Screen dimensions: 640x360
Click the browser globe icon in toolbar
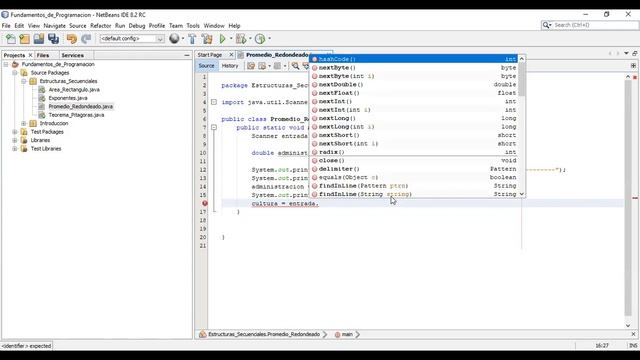(x=174, y=38)
